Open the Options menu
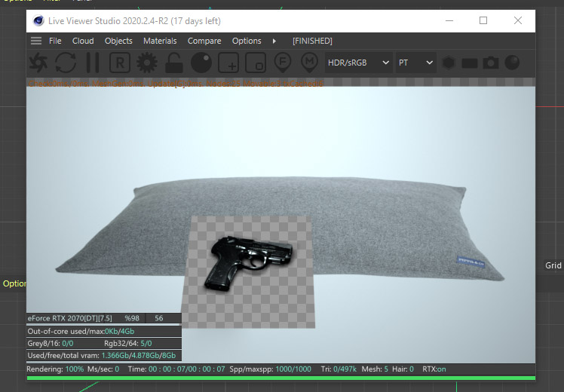 pos(247,41)
